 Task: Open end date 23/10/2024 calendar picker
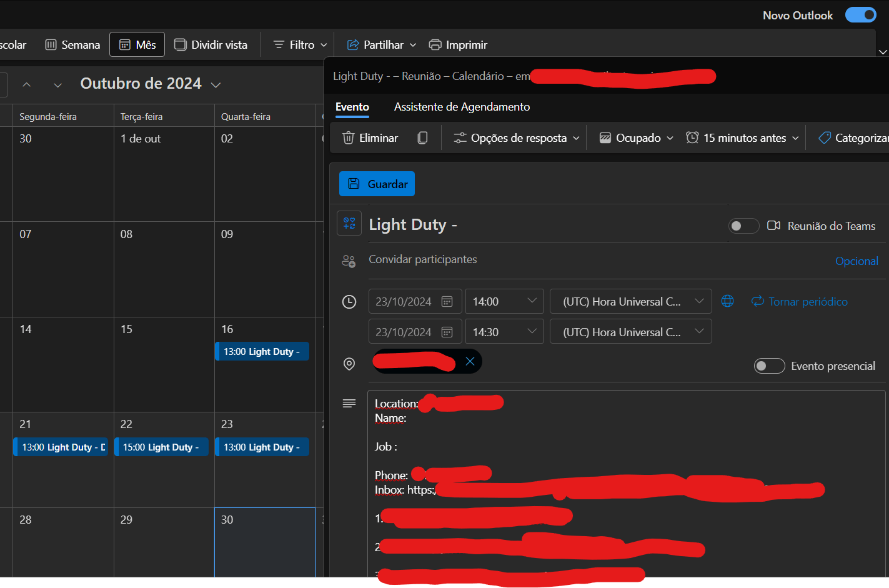[447, 332]
